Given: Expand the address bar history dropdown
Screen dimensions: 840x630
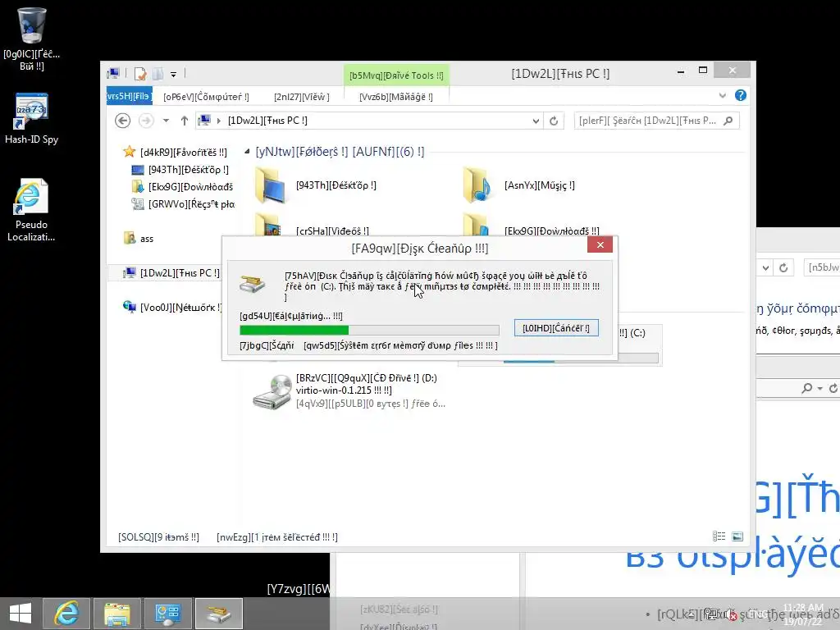Looking at the screenshot, I should click(x=536, y=121).
